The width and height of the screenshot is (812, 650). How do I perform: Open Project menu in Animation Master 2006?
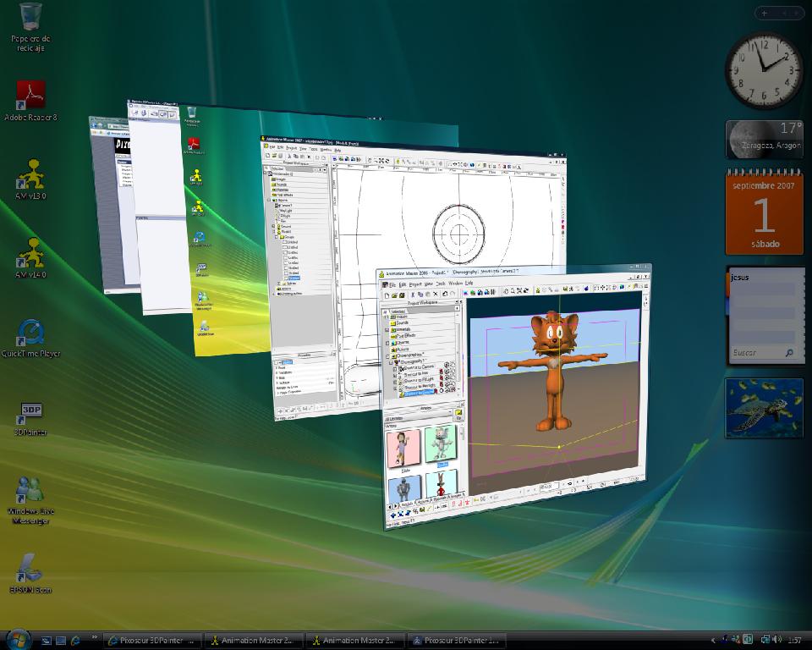(x=415, y=284)
